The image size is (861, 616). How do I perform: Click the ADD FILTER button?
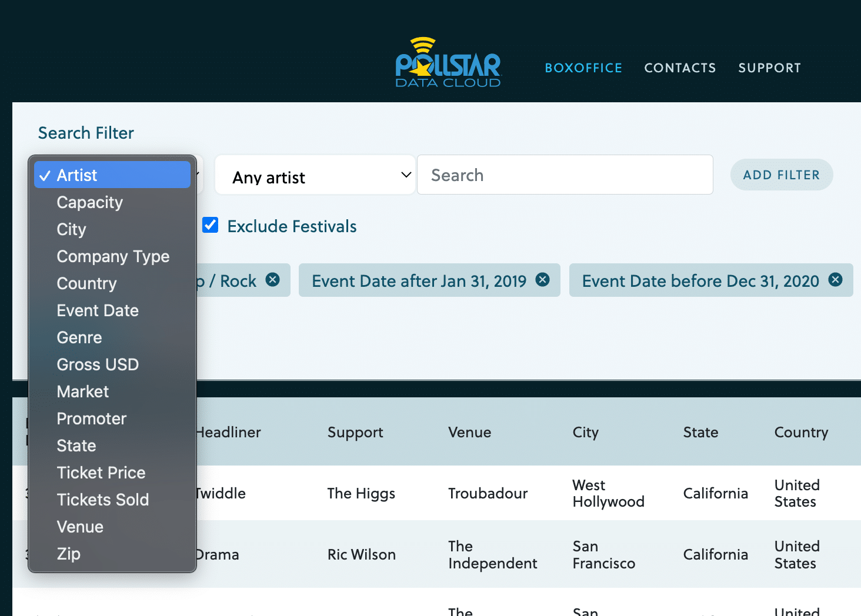point(781,175)
